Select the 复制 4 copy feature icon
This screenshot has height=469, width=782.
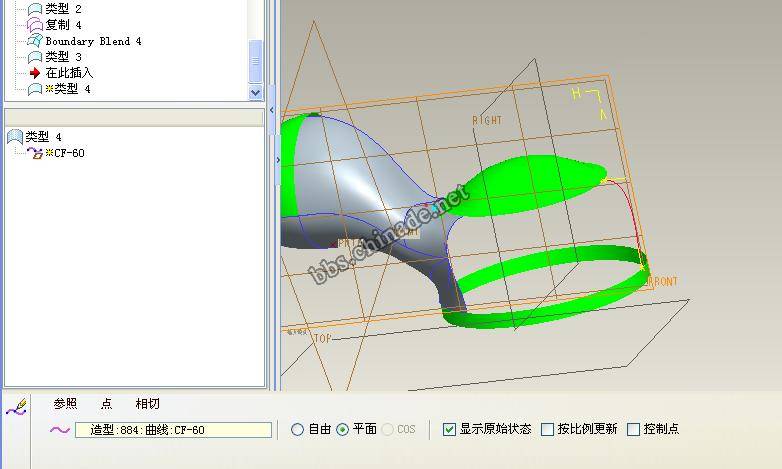point(35,24)
